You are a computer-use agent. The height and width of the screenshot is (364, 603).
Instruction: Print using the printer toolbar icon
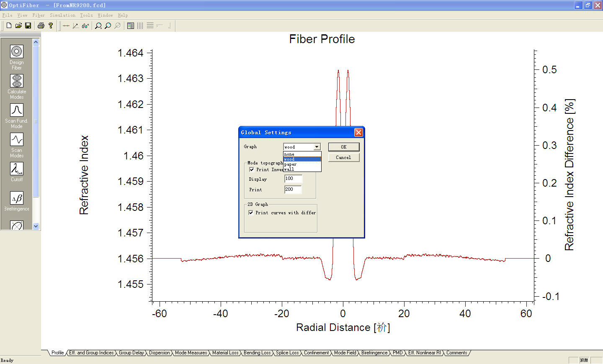(41, 26)
